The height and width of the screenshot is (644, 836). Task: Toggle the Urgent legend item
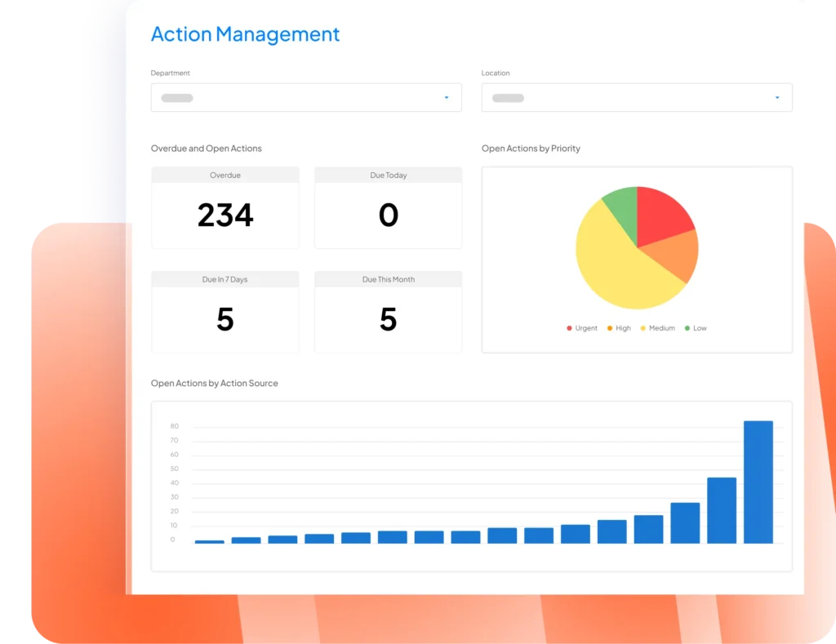pyautogui.click(x=582, y=328)
